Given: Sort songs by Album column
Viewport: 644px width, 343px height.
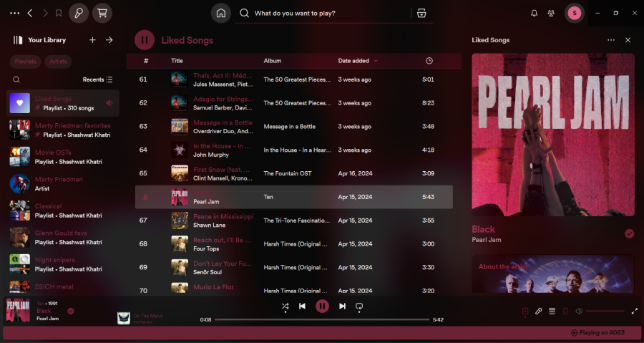Looking at the screenshot, I should point(273,61).
